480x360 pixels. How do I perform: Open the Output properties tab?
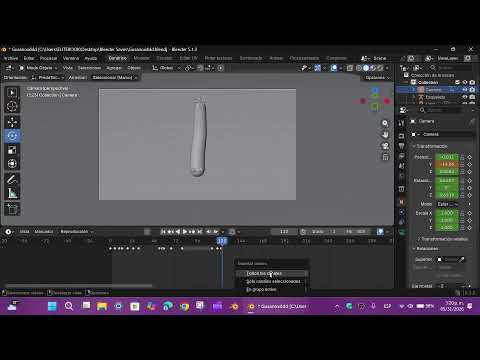click(402, 146)
